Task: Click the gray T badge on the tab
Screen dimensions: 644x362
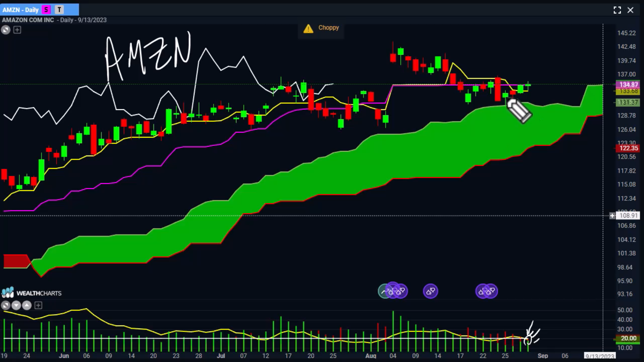Action: point(59,10)
